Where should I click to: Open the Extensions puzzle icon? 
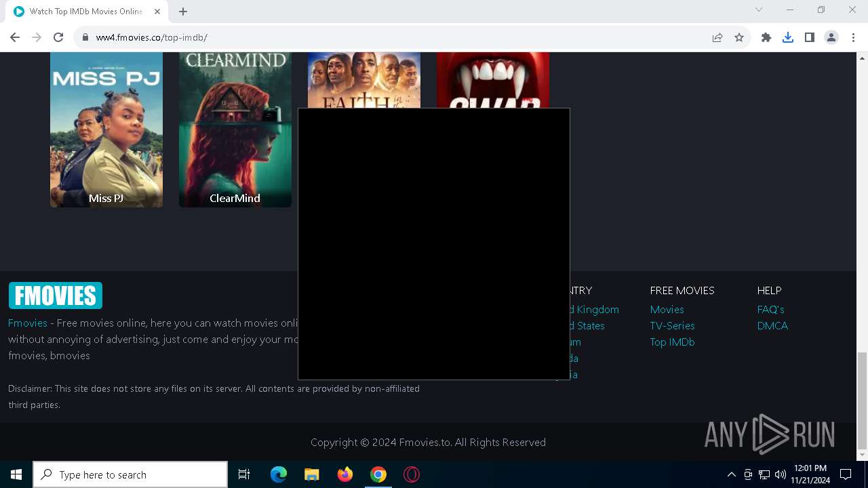pos(766,37)
